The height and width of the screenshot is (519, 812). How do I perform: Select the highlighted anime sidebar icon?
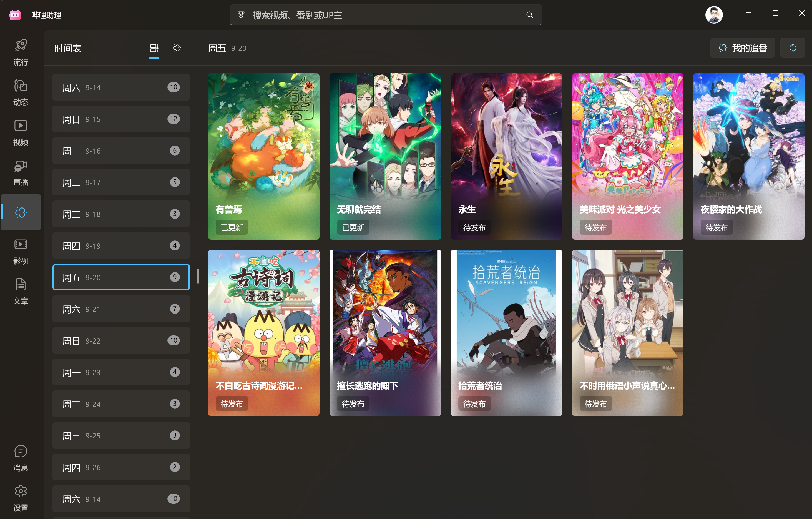(21, 212)
